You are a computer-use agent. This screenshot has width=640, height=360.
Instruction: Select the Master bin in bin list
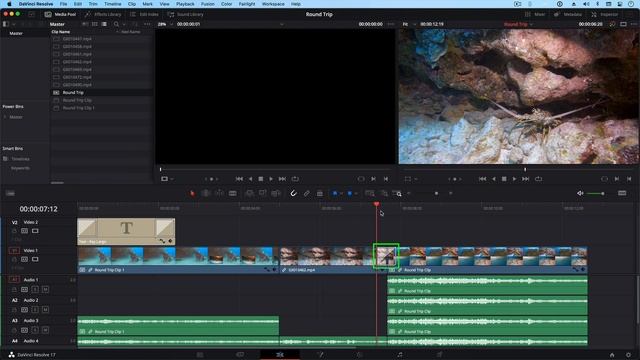16,33
